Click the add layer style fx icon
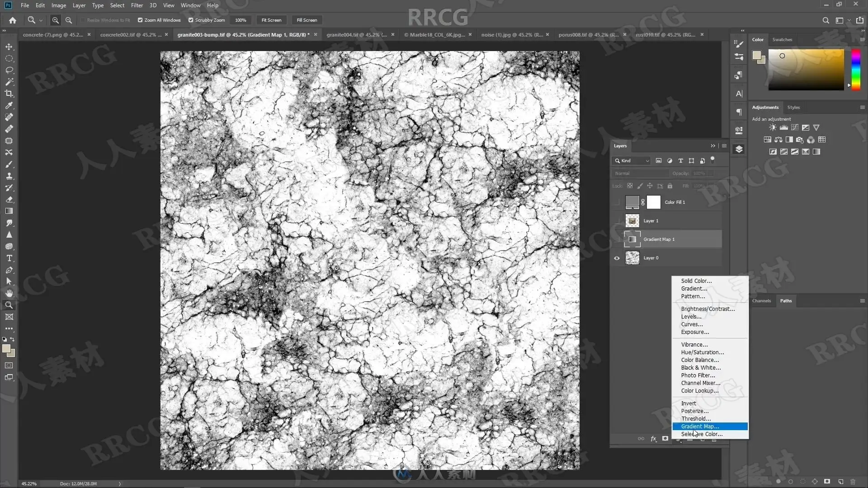The image size is (868, 488). click(653, 438)
